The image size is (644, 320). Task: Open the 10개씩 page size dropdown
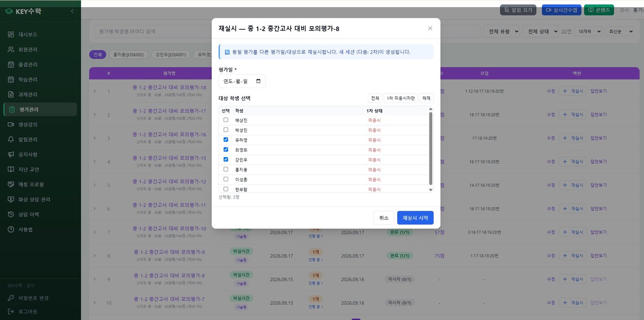(589, 31)
